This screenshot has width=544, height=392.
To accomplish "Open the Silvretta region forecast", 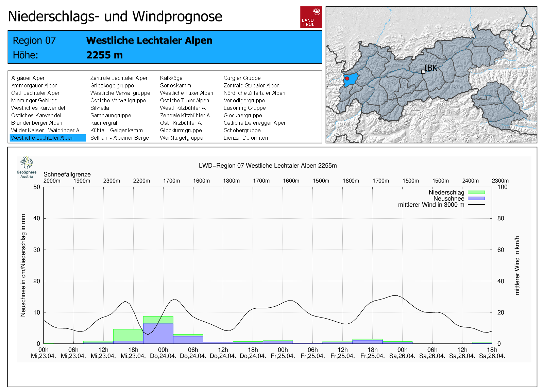I will tap(100, 108).
